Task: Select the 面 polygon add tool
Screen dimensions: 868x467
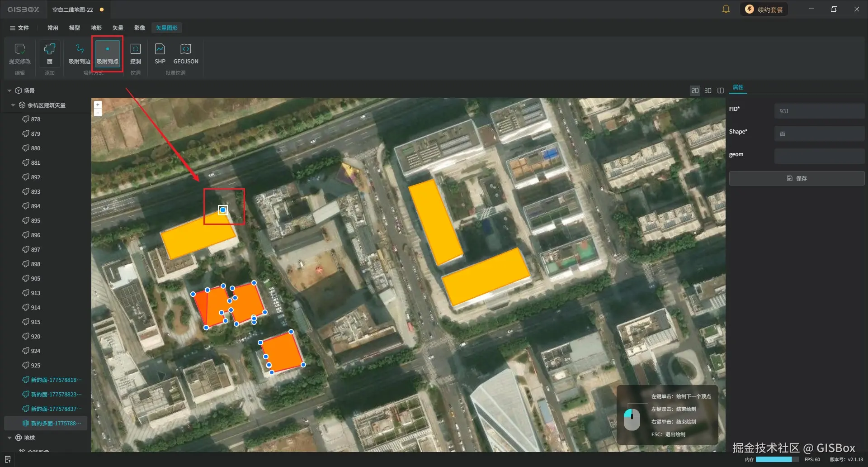Action: (x=50, y=54)
